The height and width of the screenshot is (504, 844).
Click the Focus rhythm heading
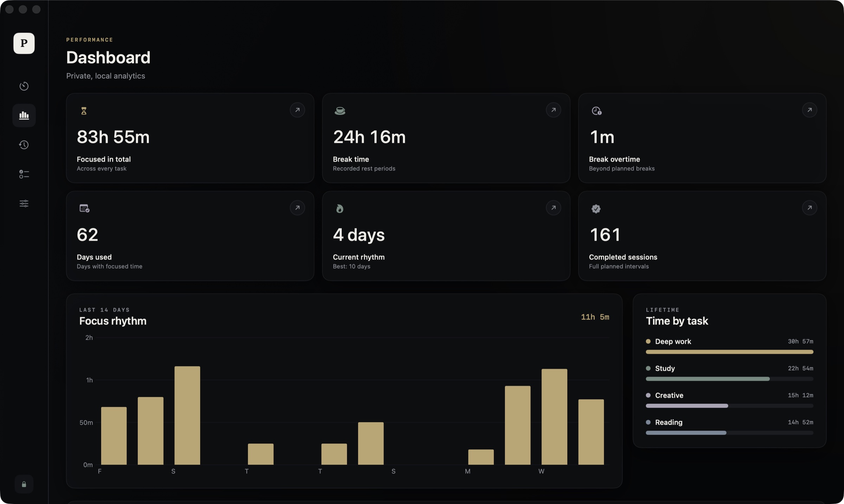pyautogui.click(x=113, y=321)
